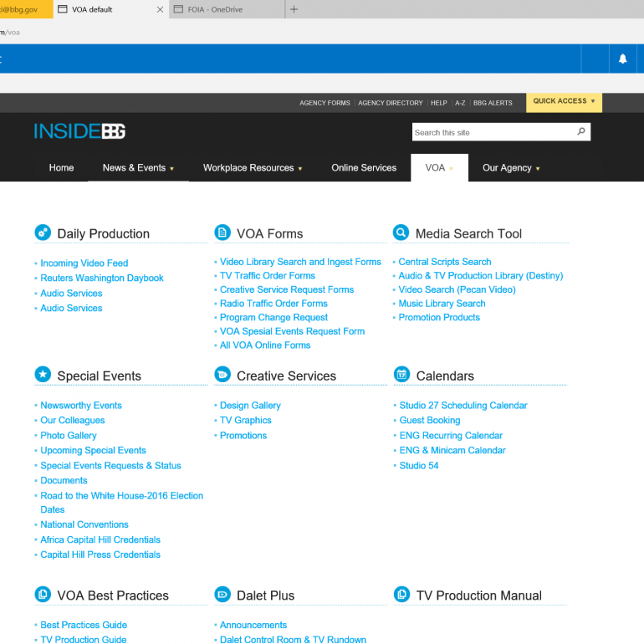
Task: Open Dalet Plus Announcements link
Action: tap(253, 625)
